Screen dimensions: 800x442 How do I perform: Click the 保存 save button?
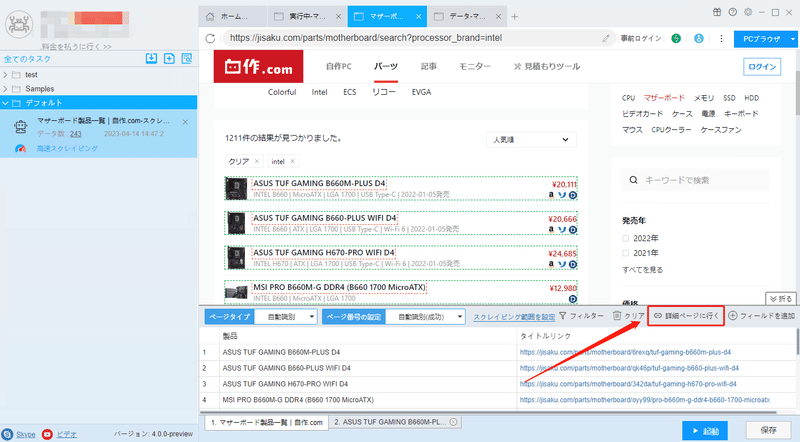(x=768, y=430)
